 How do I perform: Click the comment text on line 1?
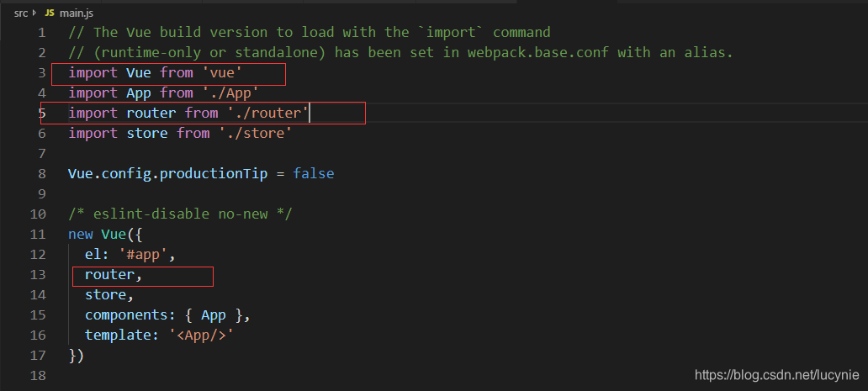pyautogui.click(x=310, y=32)
